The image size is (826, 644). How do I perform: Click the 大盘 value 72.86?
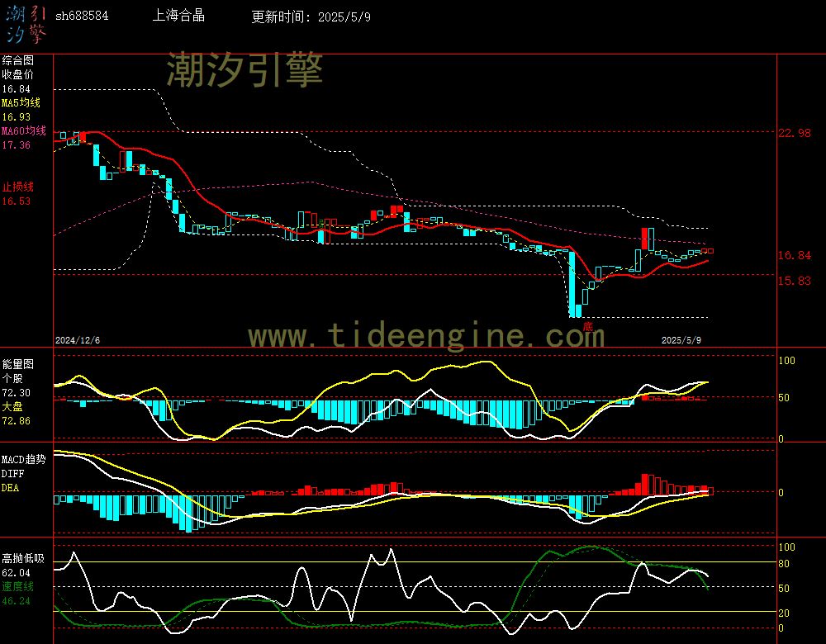(17, 421)
